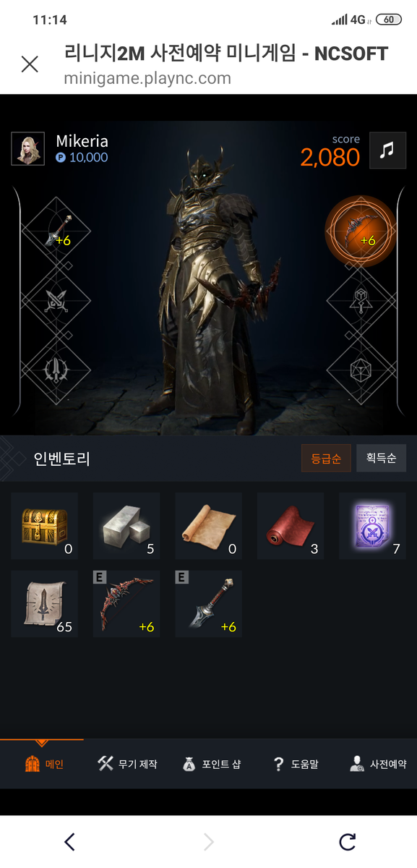Go to the 사전예약 tab
The image size is (417, 868).
377,764
